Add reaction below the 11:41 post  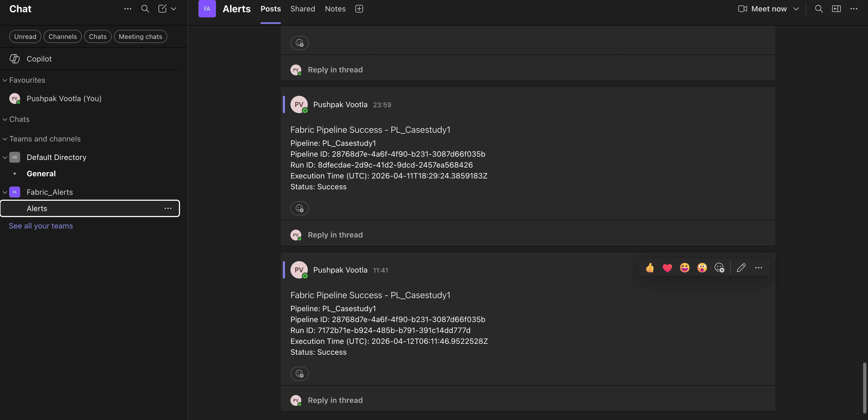click(x=300, y=373)
